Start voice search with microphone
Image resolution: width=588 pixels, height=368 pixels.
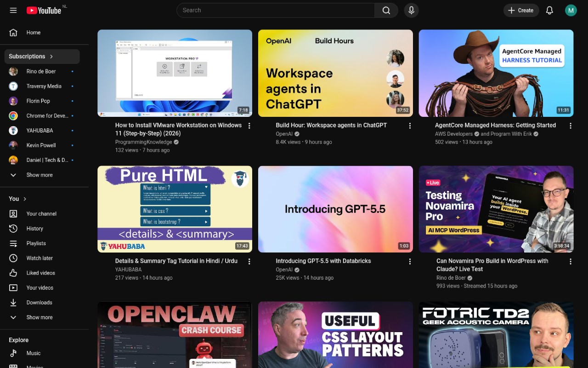[411, 10]
